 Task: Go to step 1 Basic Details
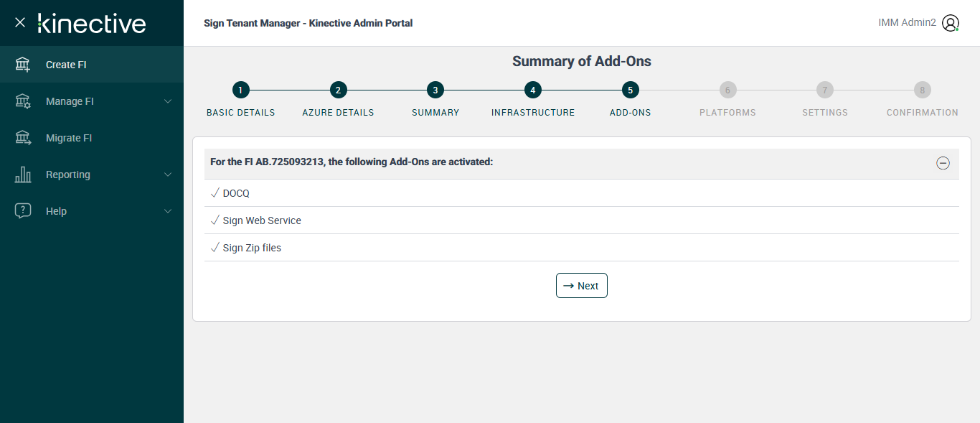point(241,90)
